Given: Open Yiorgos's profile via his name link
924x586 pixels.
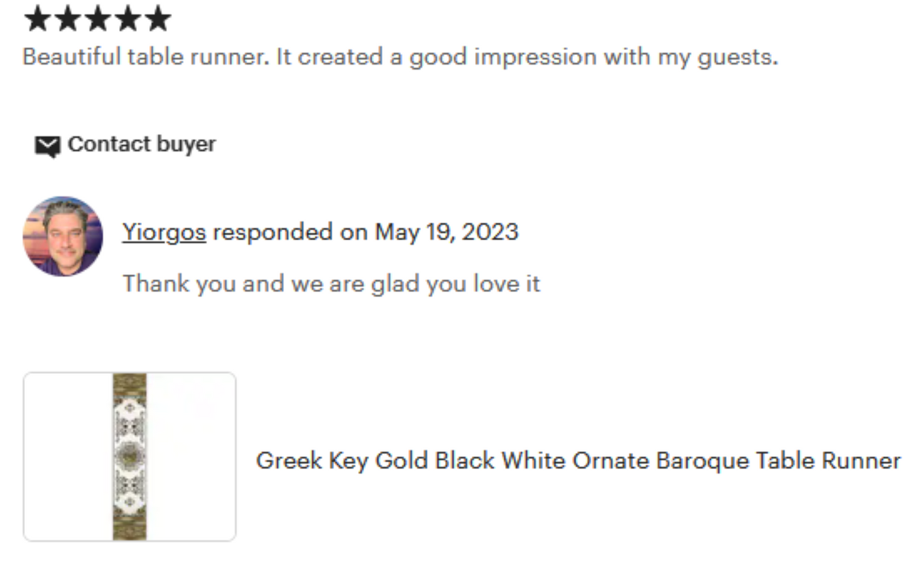Looking at the screenshot, I should tap(164, 232).
